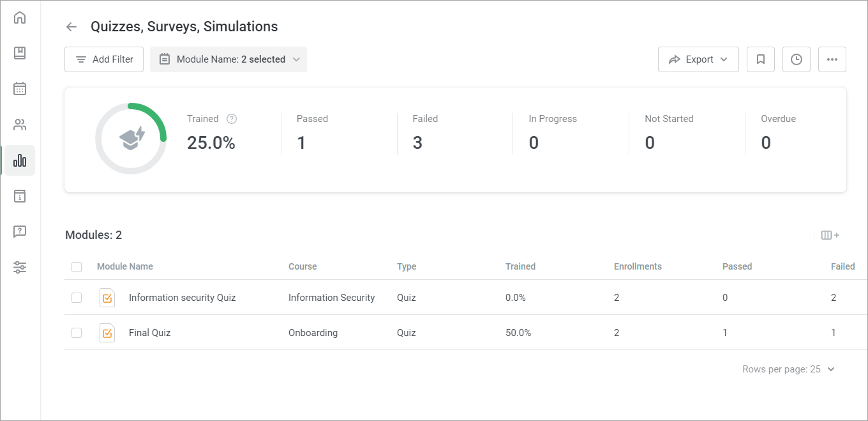The image size is (868, 421).
Task: Toggle the select-all checkbox in table header
Action: click(77, 267)
